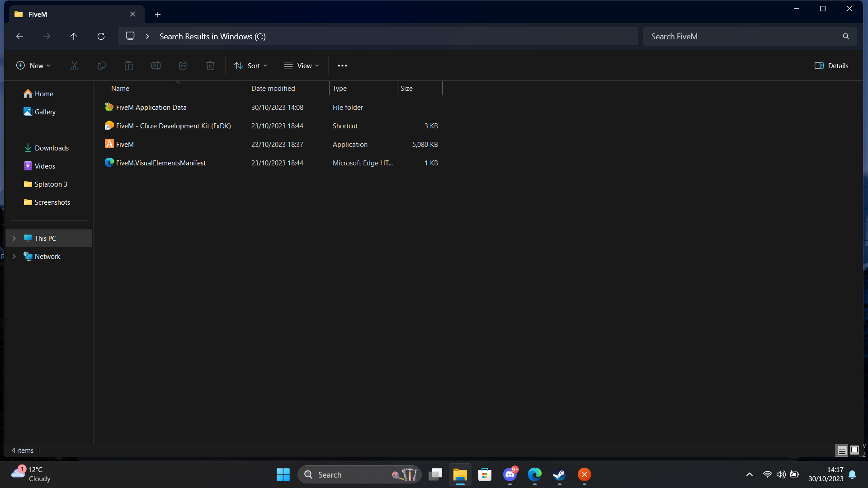868x488 pixels.
Task: Open the Sort dropdown
Action: click(x=251, y=66)
